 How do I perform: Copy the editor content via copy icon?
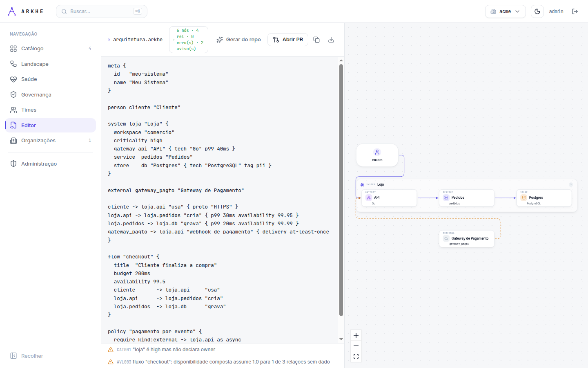[316, 40]
